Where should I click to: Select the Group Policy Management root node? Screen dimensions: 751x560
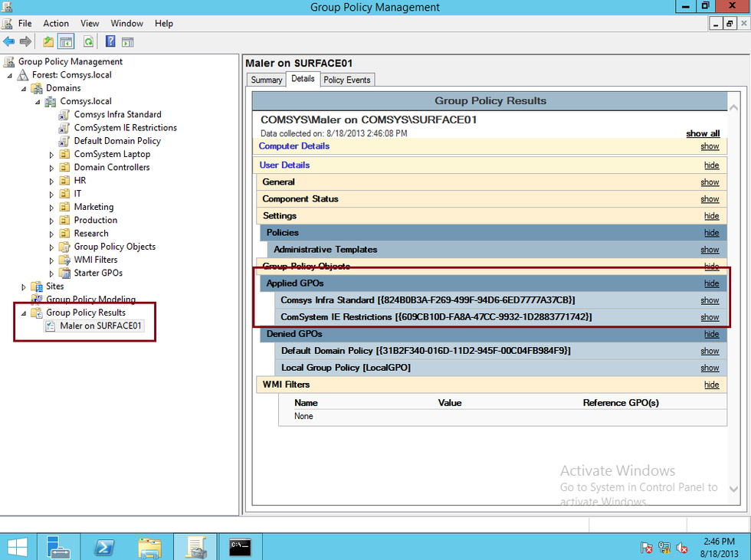[x=70, y=62]
